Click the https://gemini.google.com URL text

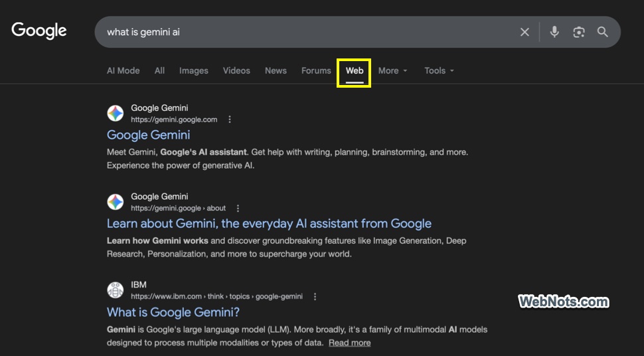pyautogui.click(x=174, y=120)
